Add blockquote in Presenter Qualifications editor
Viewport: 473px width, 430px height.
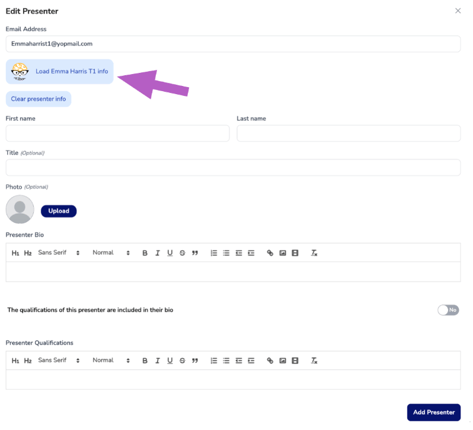tap(195, 361)
